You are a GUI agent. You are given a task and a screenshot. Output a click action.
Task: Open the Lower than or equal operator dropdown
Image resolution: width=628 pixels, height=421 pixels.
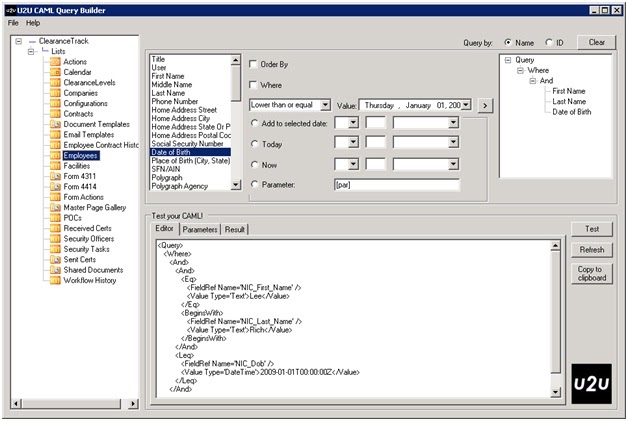click(x=326, y=105)
